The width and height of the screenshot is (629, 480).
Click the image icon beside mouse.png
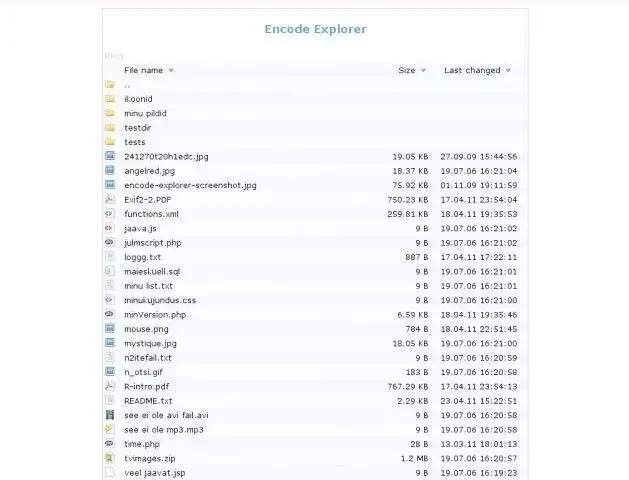tap(110, 329)
